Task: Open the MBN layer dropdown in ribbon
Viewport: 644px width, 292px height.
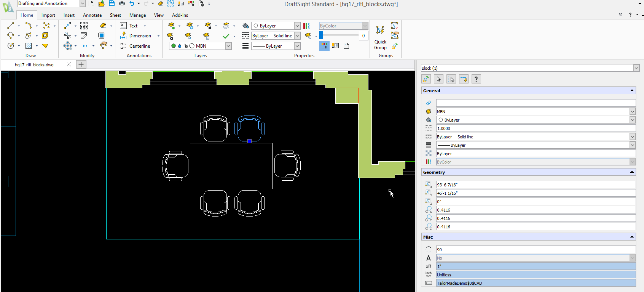Action: point(228,46)
